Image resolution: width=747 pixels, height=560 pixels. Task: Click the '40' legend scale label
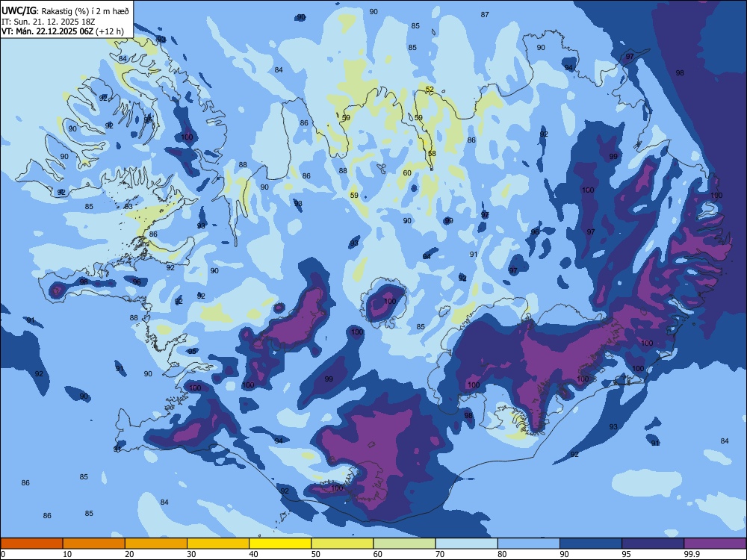(253, 554)
